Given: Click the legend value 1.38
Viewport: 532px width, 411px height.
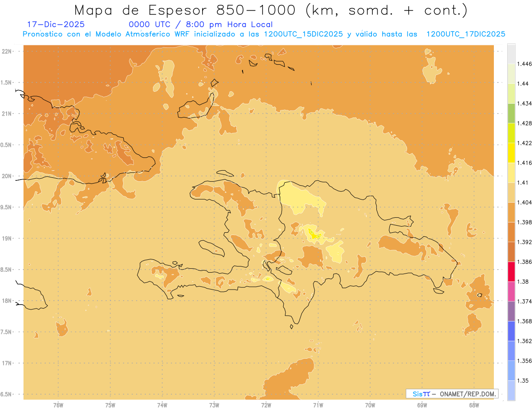Looking at the screenshot, I should [523, 282].
